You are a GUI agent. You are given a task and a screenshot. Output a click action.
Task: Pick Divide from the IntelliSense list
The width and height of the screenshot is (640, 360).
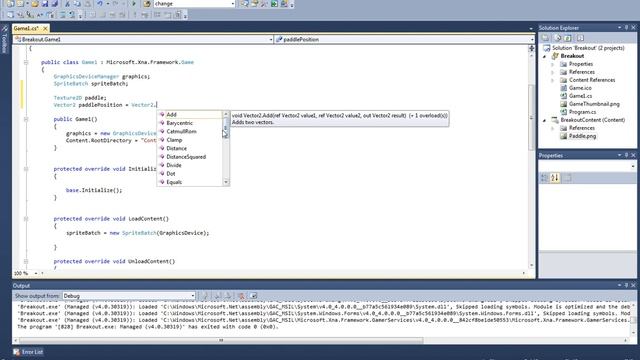pyautogui.click(x=190, y=165)
